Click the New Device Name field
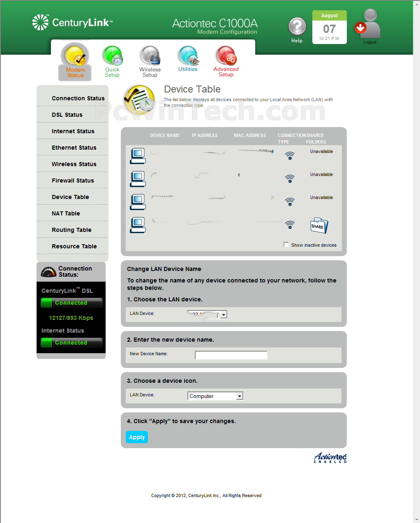 (x=231, y=355)
